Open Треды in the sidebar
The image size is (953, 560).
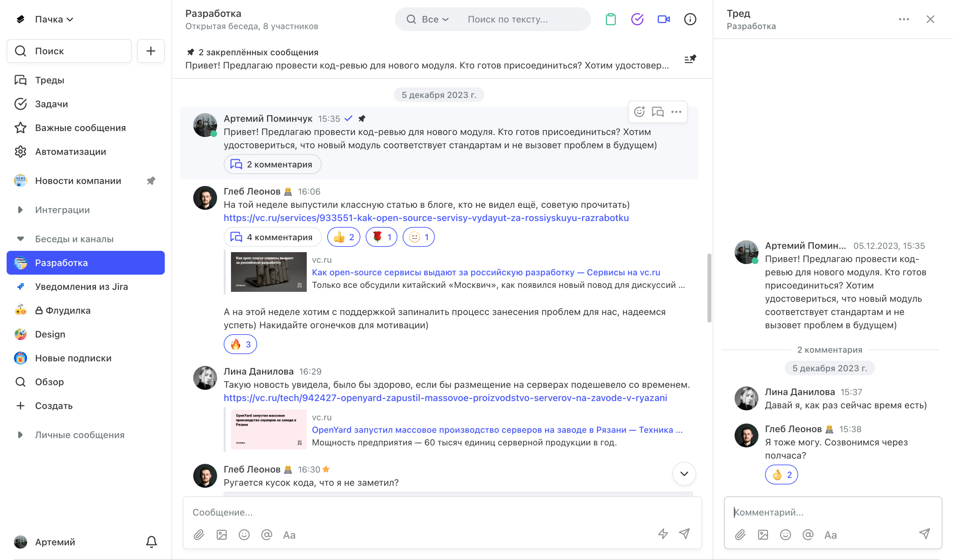point(86,80)
